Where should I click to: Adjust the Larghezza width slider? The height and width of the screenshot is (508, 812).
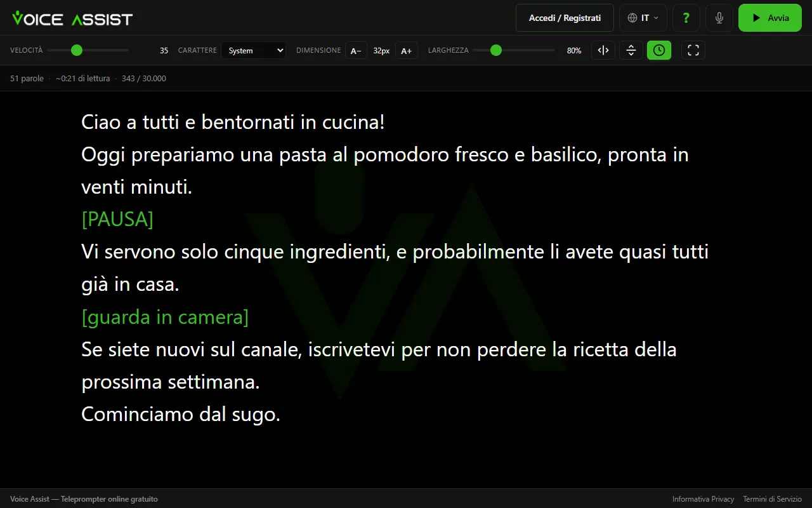(513, 50)
